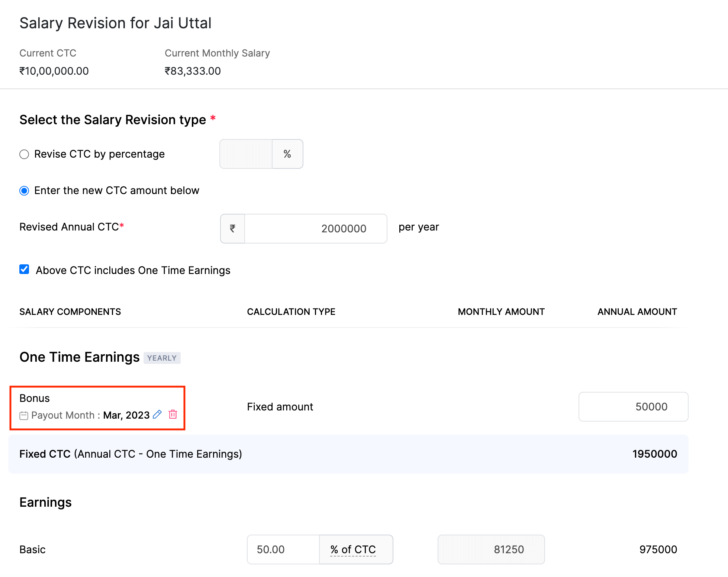Click the % symbol beside the percentage input

click(287, 154)
